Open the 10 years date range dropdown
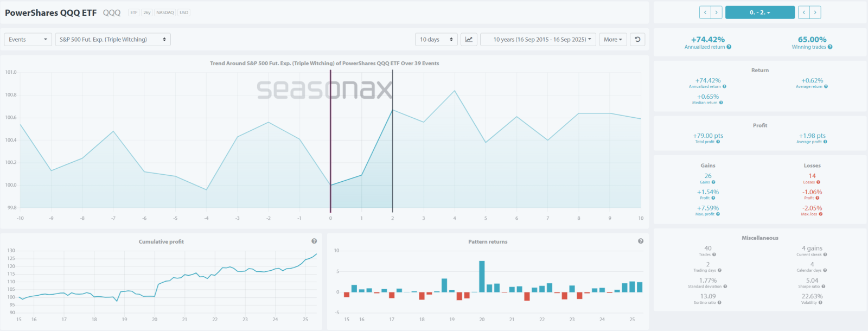The height and width of the screenshot is (331, 868). point(539,40)
